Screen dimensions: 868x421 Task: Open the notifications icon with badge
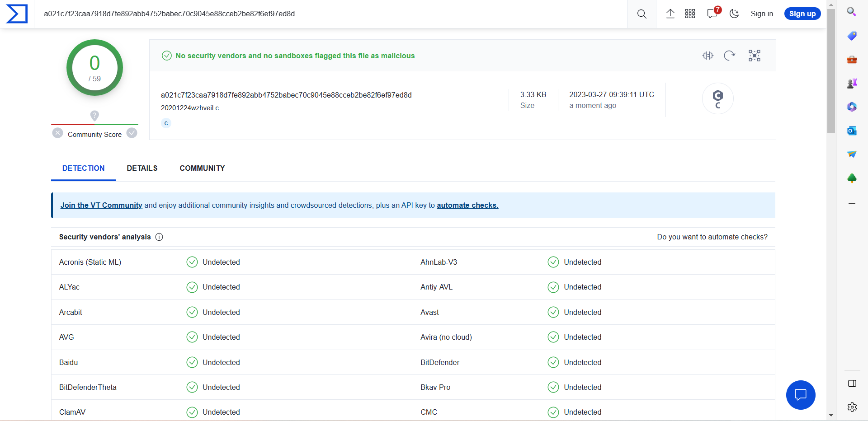point(712,14)
